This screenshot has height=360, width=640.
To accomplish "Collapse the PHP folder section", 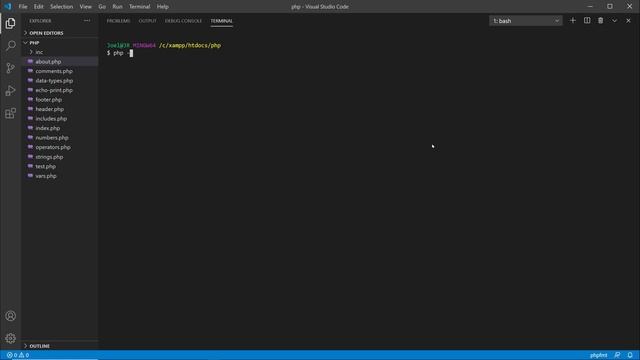I will pyautogui.click(x=60, y=42).
